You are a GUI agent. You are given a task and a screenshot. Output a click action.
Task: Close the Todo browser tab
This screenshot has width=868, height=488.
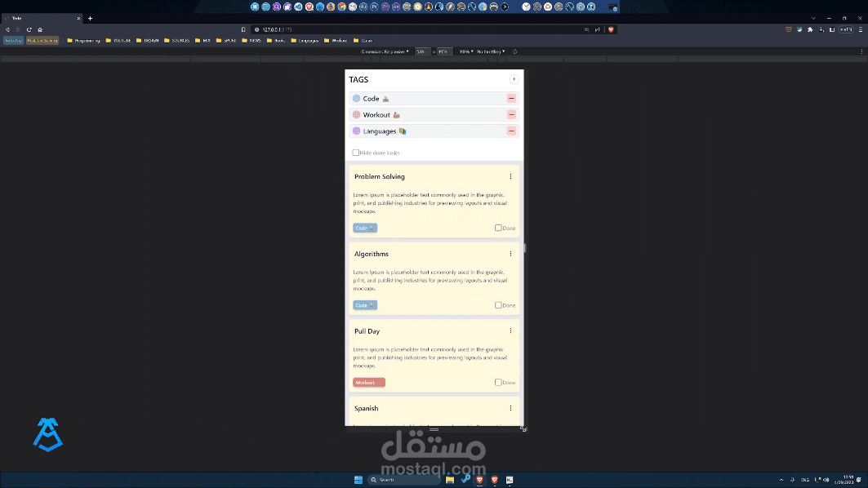coord(78,18)
